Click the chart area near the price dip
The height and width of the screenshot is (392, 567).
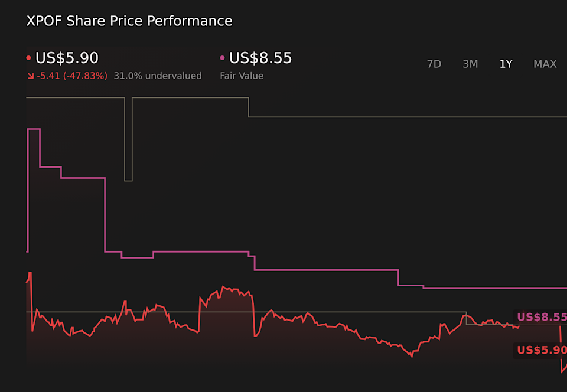(x=410, y=356)
